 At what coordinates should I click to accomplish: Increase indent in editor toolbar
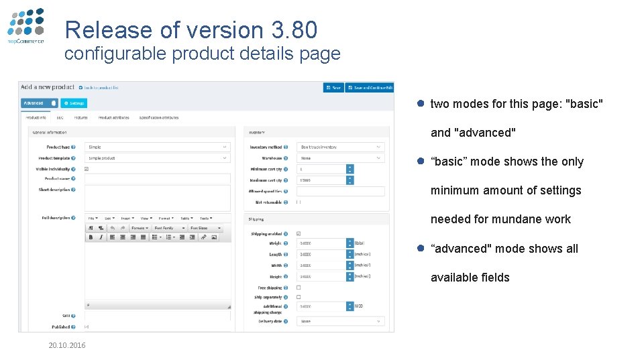point(192,237)
